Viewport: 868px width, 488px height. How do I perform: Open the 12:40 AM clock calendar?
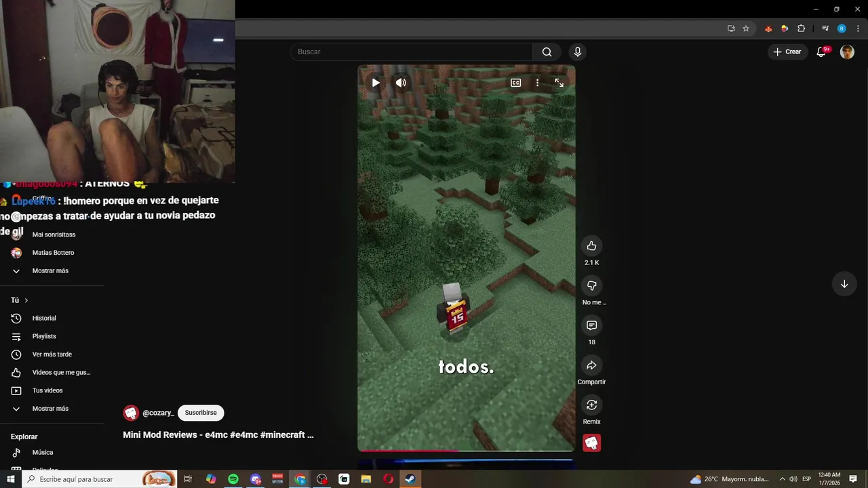click(x=829, y=479)
